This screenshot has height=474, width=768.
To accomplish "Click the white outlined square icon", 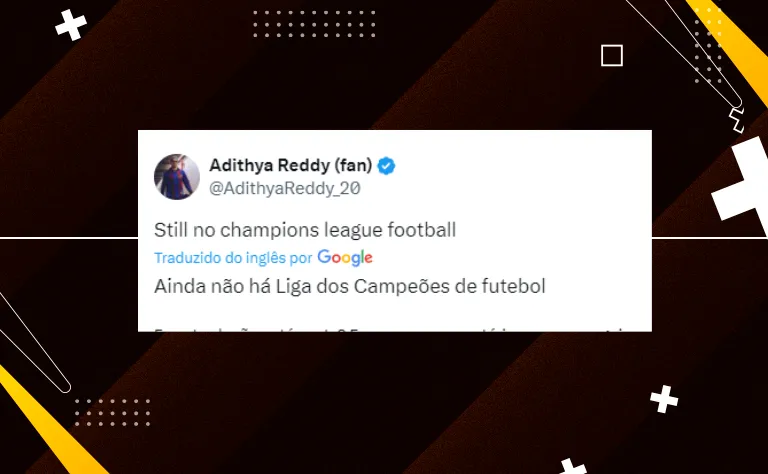I will click(x=612, y=55).
